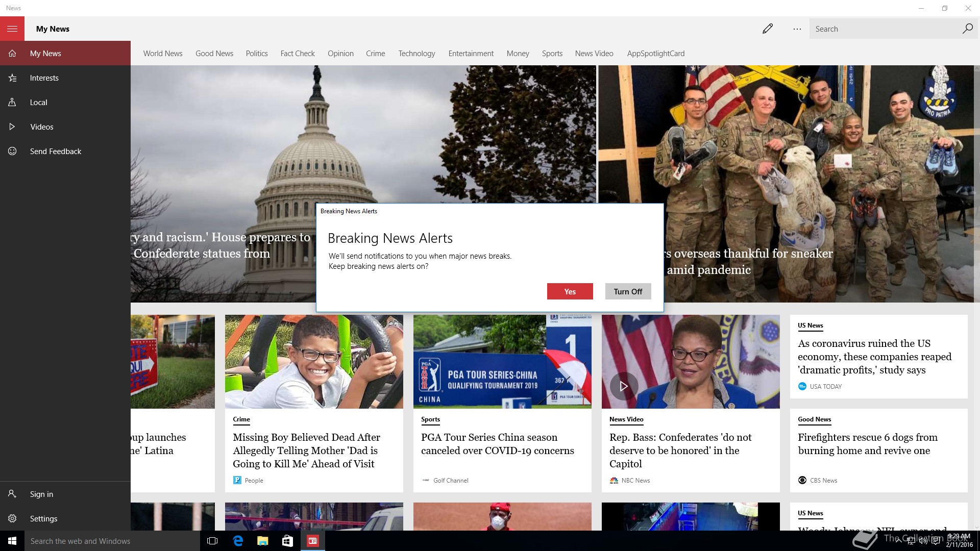Viewport: 980px width, 551px height.
Task: Click the NBC News source logo
Action: pos(614,480)
